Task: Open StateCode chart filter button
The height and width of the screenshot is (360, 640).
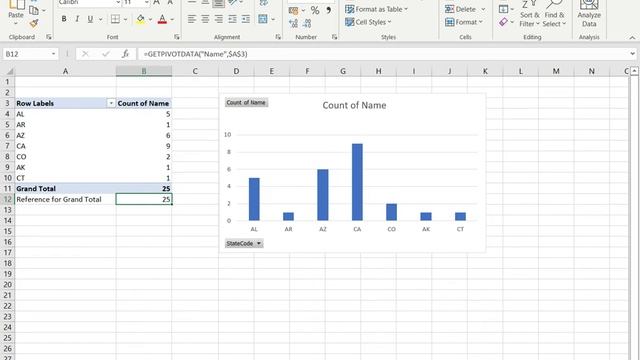Action: (244, 243)
